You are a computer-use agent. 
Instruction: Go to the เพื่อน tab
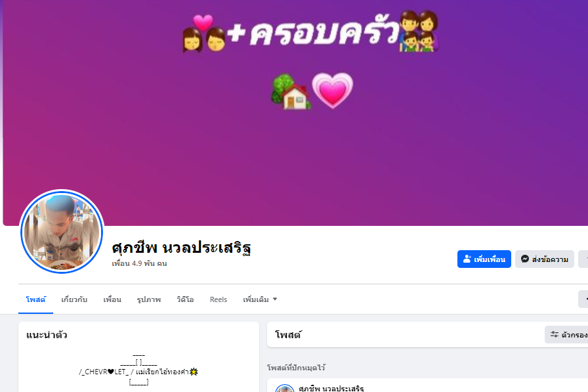[112, 299]
